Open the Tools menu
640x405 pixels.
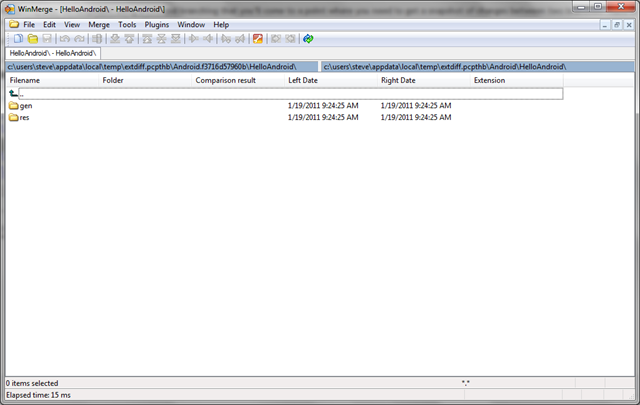[x=127, y=24]
